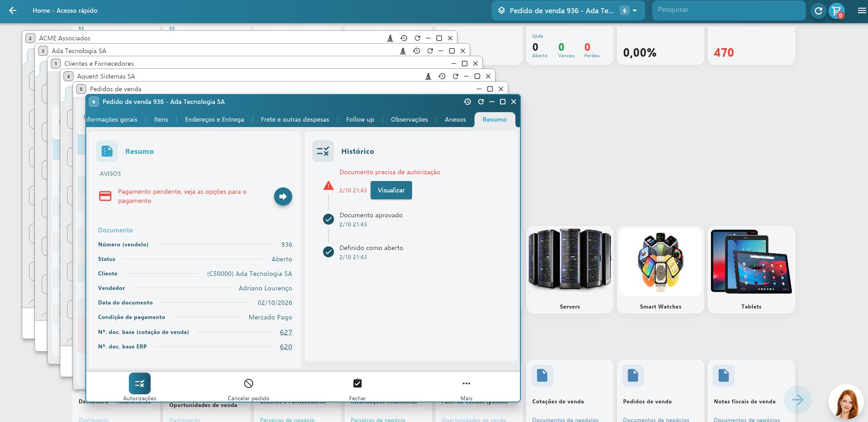868x422 pixels.
Task: Click the window count badge 6 in header
Action: tap(625, 10)
